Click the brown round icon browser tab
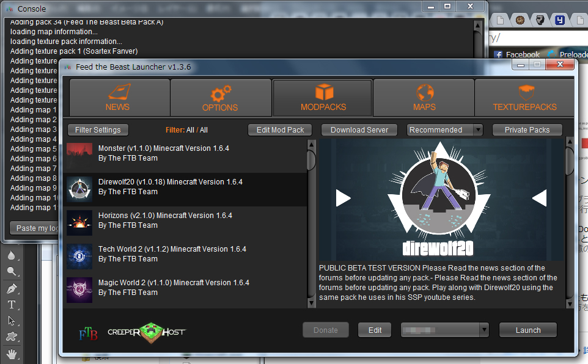This screenshot has height=364, width=588. (520, 20)
